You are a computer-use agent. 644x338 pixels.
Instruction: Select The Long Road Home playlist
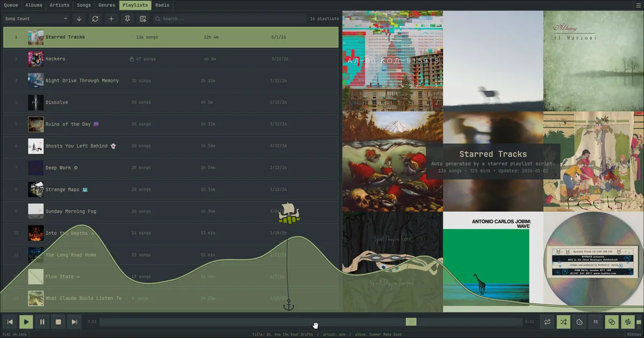pos(171,255)
